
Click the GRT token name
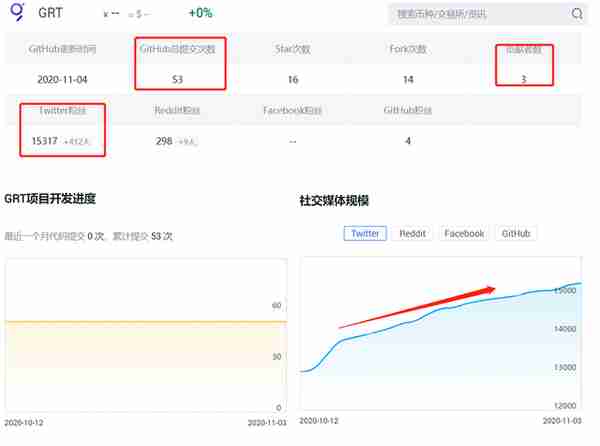tap(50, 13)
